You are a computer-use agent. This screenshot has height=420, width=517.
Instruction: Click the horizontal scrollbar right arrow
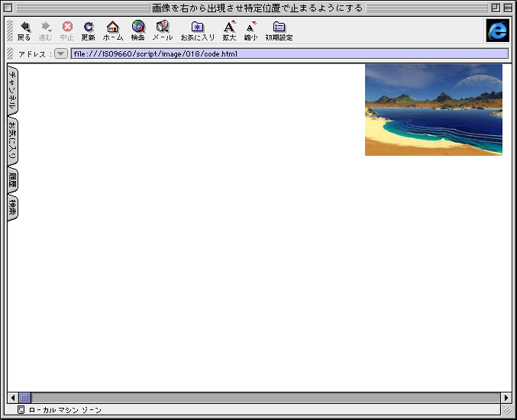pyautogui.click(x=506, y=398)
